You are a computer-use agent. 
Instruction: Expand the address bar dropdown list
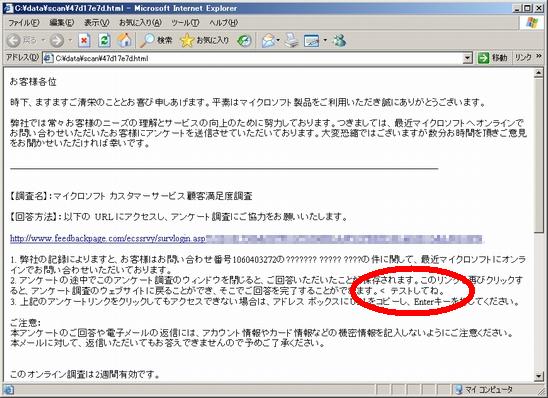click(x=468, y=58)
